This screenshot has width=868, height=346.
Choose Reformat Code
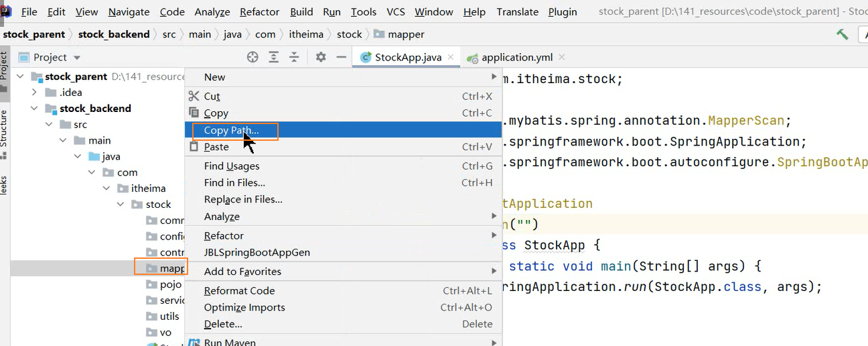[344, 290]
